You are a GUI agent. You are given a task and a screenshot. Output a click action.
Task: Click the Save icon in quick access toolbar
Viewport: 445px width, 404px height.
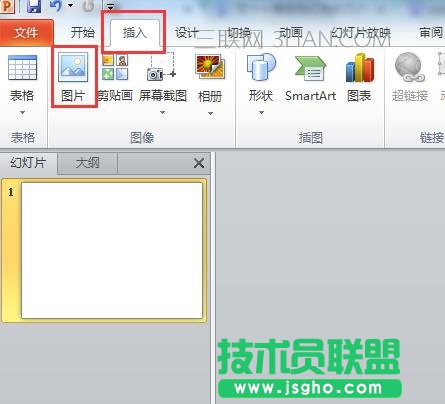pos(33,6)
